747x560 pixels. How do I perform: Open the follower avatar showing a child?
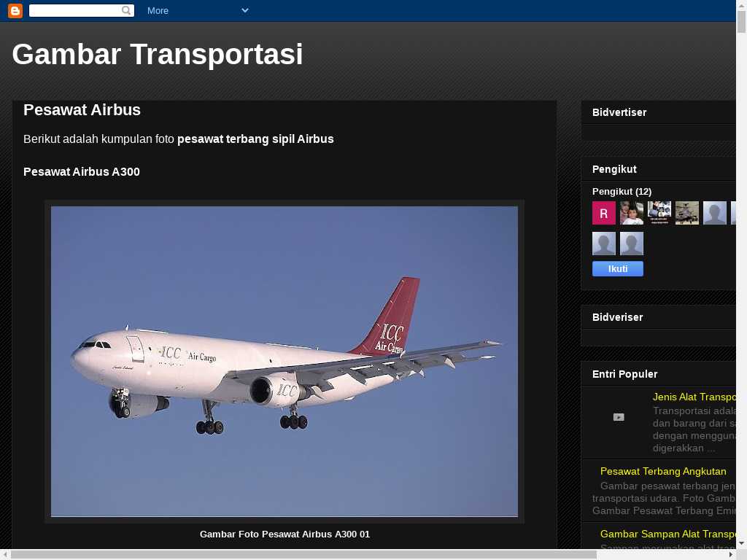(x=632, y=213)
